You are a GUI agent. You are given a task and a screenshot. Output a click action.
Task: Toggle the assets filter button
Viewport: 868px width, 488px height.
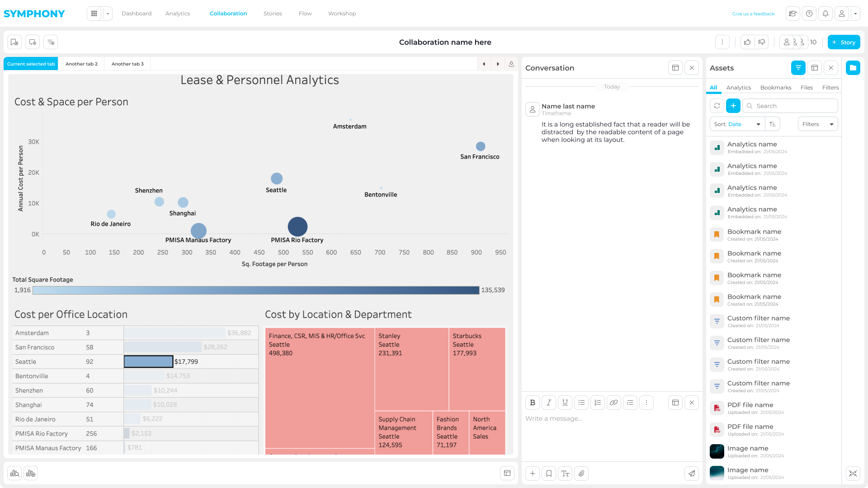coord(798,68)
